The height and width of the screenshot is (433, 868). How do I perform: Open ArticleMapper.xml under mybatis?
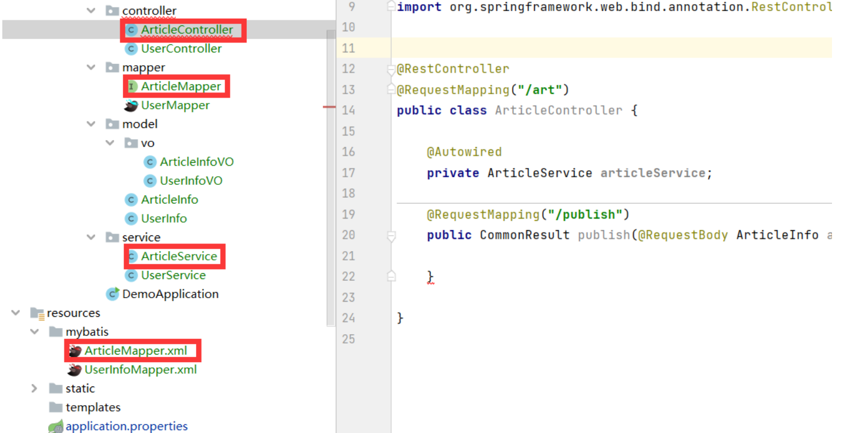[136, 351]
